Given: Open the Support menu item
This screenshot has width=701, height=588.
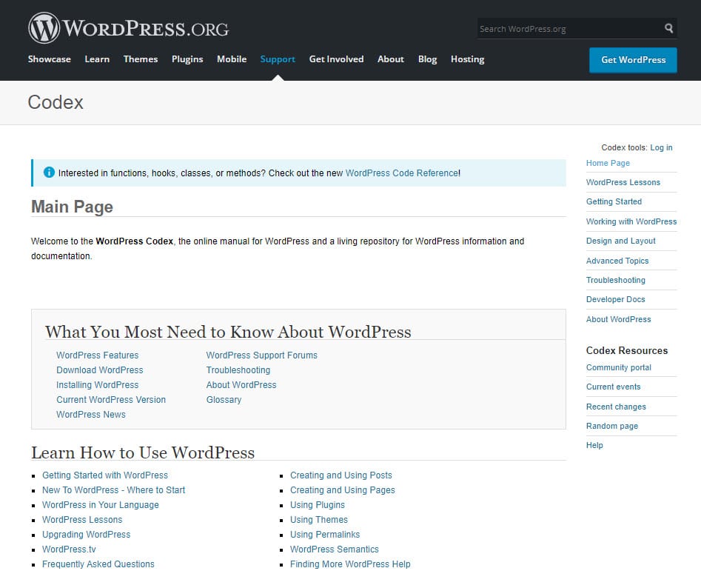Looking at the screenshot, I should point(278,59).
